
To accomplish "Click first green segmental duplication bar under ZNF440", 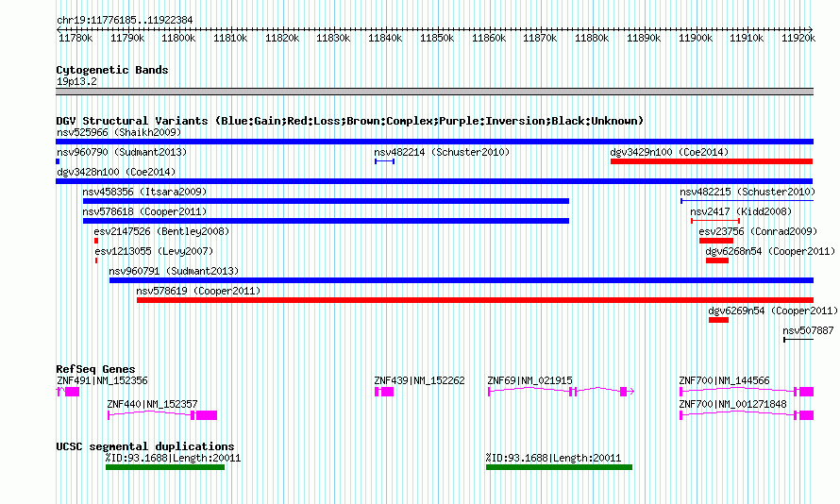I will click(165, 467).
